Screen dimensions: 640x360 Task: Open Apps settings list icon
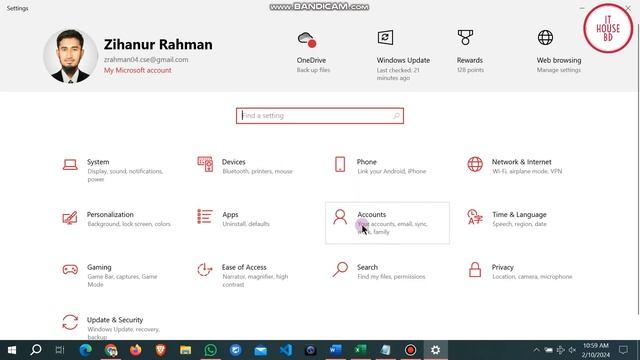pyautogui.click(x=205, y=217)
